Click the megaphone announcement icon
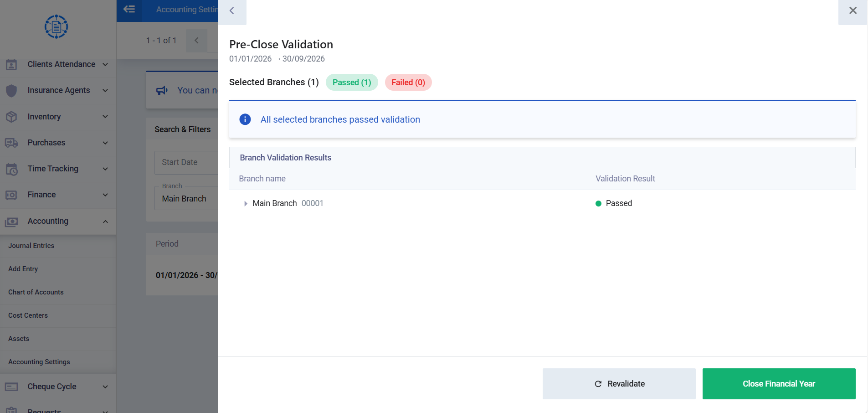The image size is (868, 413). click(162, 90)
